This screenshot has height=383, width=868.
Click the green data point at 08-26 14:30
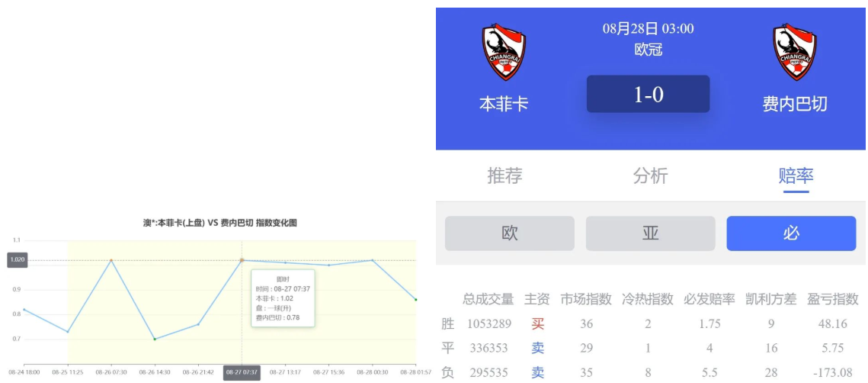[x=155, y=339]
